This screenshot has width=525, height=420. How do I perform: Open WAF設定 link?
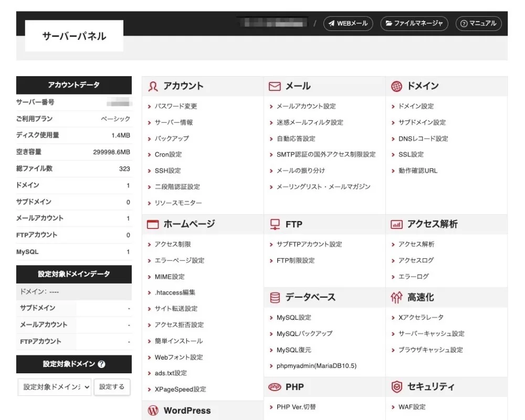(x=412, y=407)
